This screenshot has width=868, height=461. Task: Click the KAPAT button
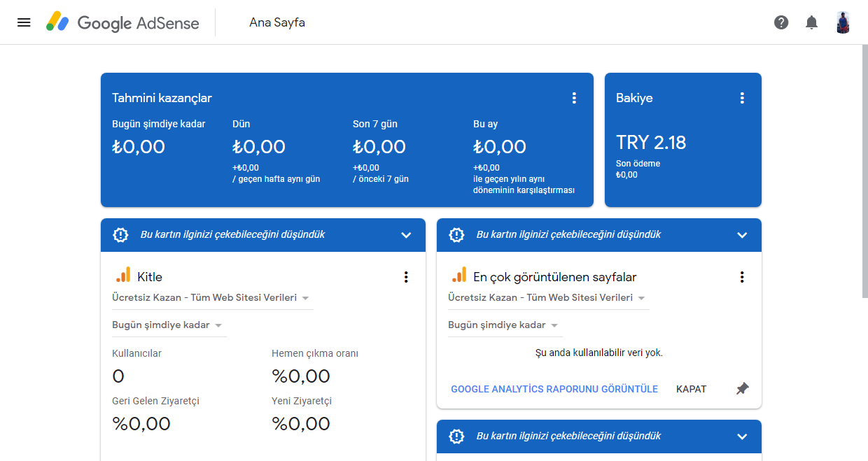[x=691, y=389]
